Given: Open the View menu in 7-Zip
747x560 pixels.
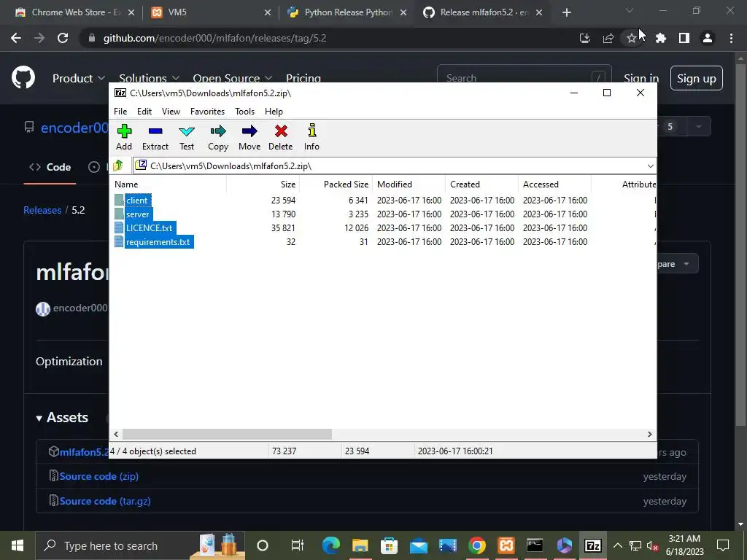Looking at the screenshot, I should [x=171, y=112].
